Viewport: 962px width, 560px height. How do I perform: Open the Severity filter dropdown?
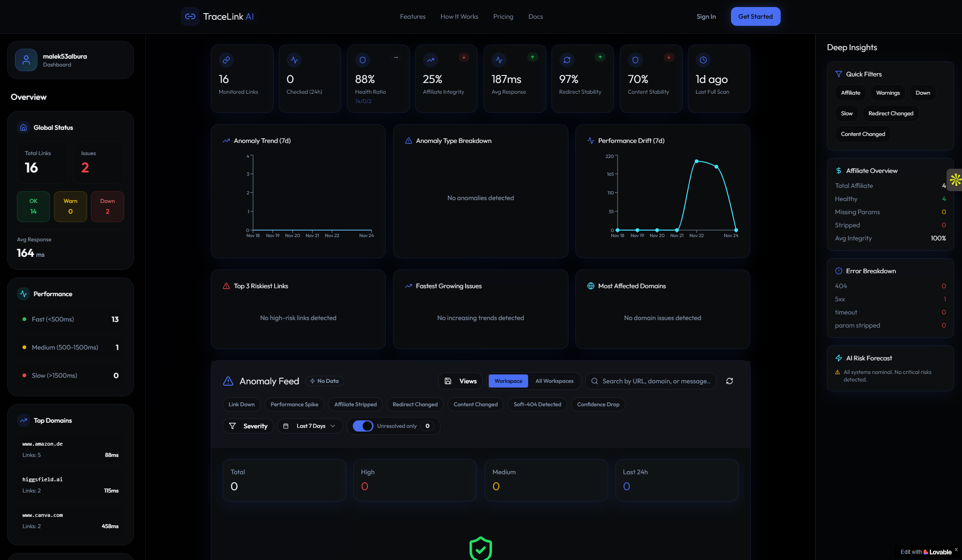[248, 426]
